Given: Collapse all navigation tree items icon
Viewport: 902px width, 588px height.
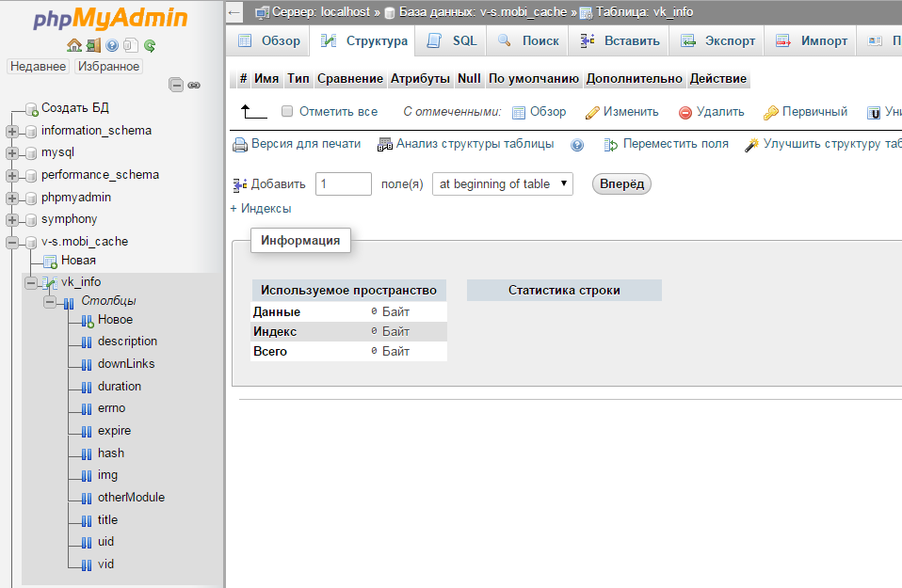Looking at the screenshot, I should pos(176,85).
